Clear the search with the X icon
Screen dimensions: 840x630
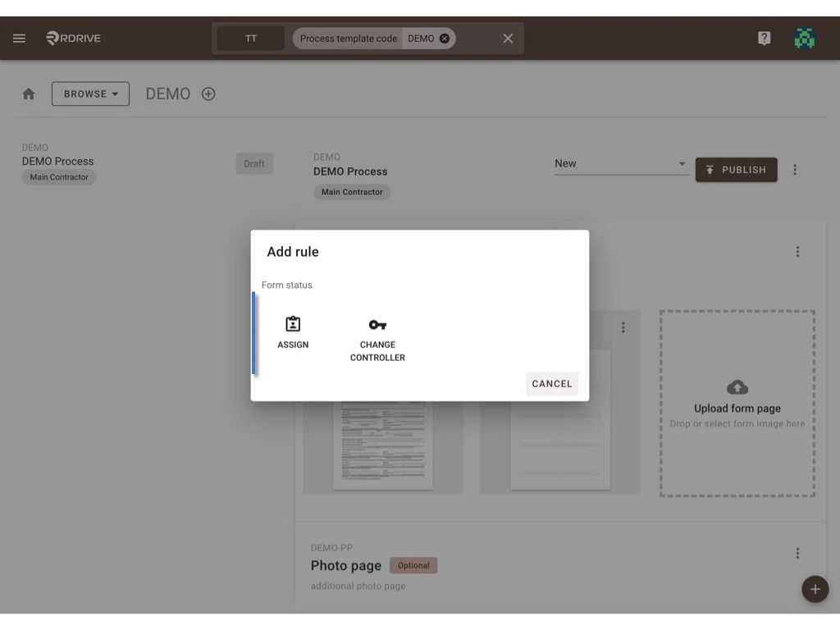(x=507, y=38)
